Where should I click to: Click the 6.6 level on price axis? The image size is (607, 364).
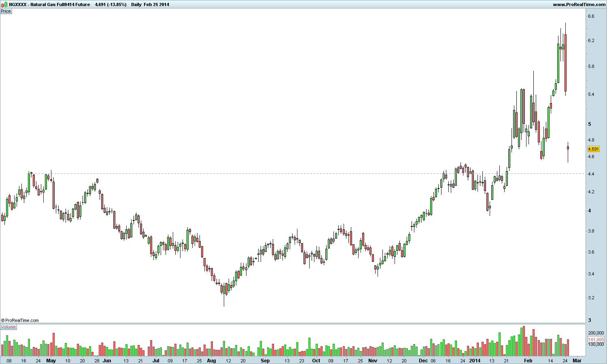[591, 16]
